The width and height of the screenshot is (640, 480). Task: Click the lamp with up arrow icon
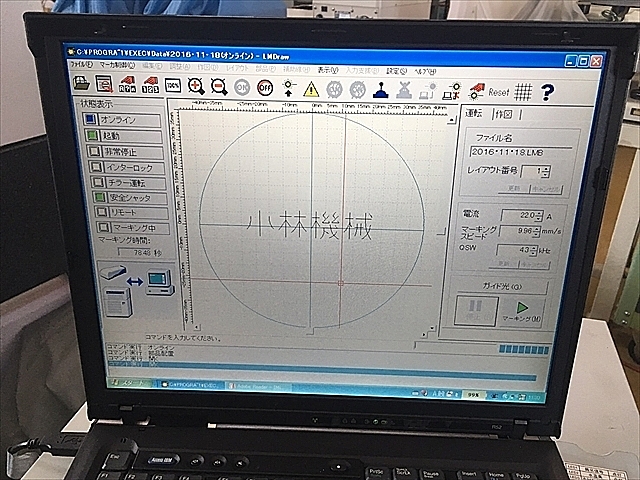pyautogui.click(x=288, y=88)
